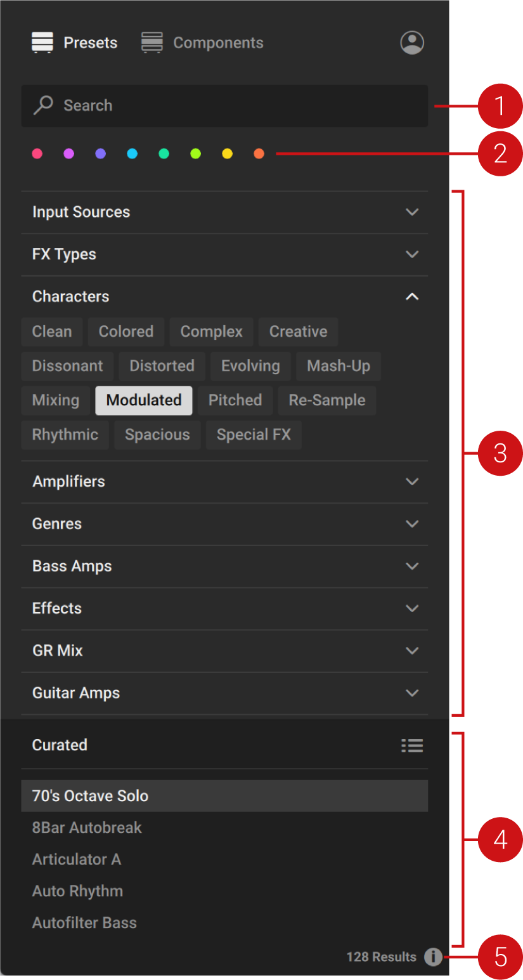Pick the orange color swatch

pyautogui.click(x=259, y=154)
